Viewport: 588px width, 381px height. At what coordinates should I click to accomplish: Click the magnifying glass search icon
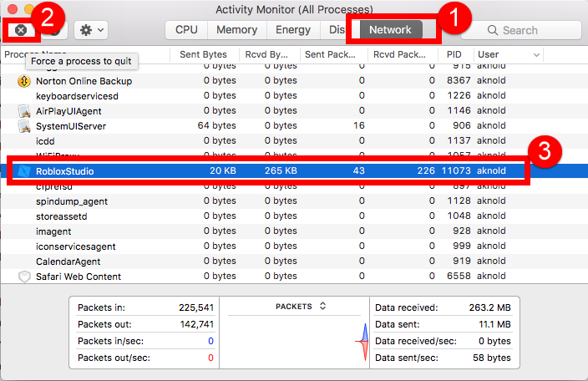point(492,30)
